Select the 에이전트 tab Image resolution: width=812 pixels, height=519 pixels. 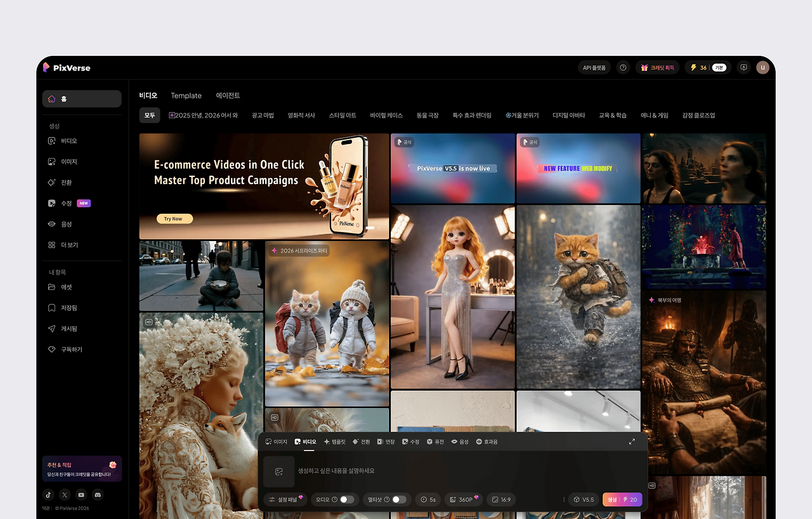(x=228, y=96)
